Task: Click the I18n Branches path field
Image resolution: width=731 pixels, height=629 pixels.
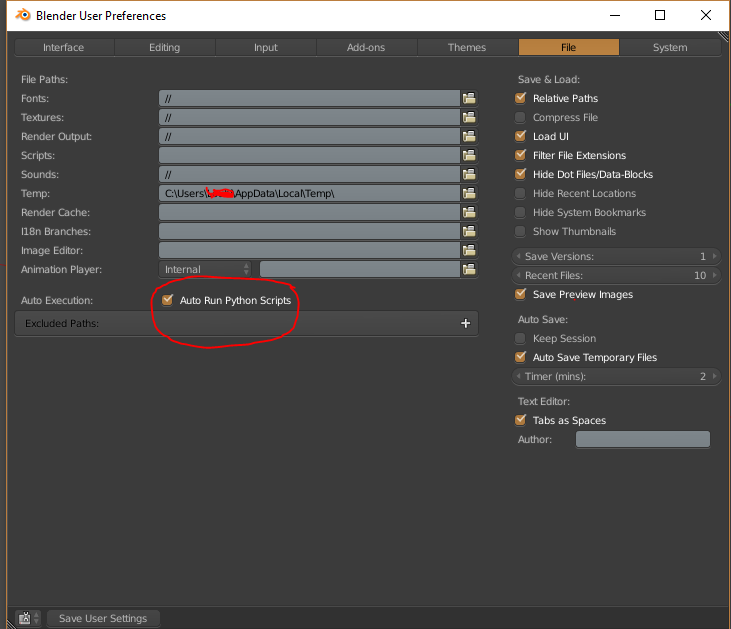Action: [x=310, y=231]
